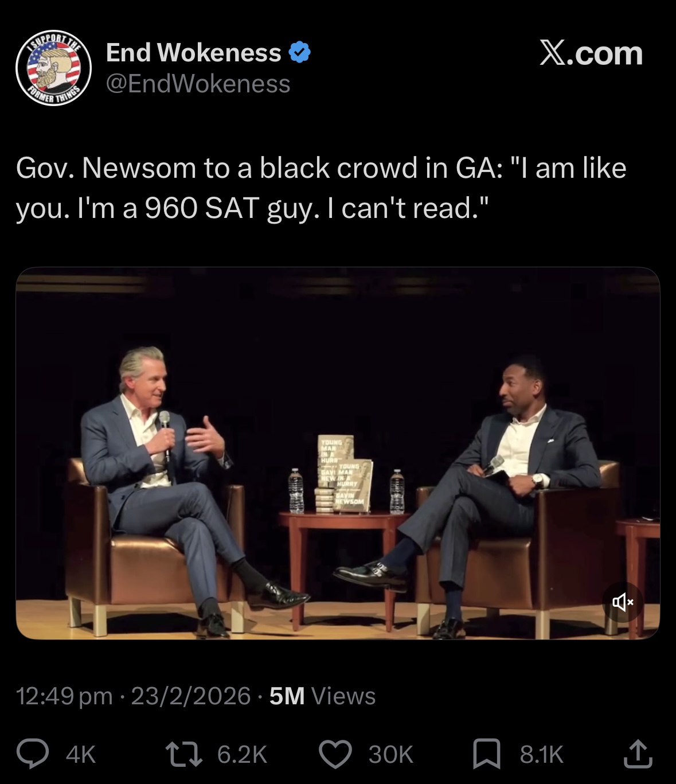Click the End Wokeness display name

coord(194,53)
